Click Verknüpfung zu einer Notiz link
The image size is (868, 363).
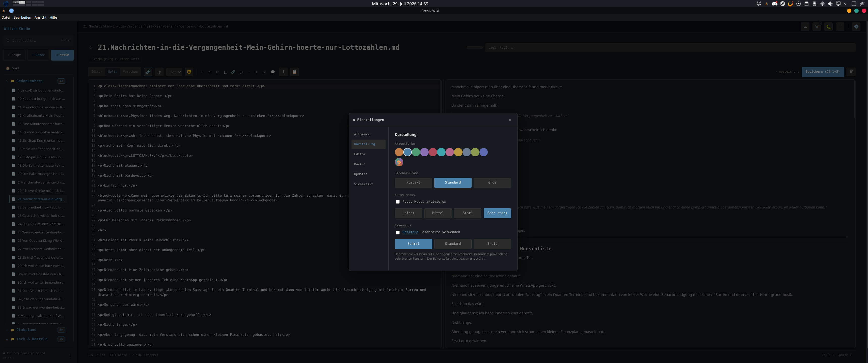click(115, 59)
